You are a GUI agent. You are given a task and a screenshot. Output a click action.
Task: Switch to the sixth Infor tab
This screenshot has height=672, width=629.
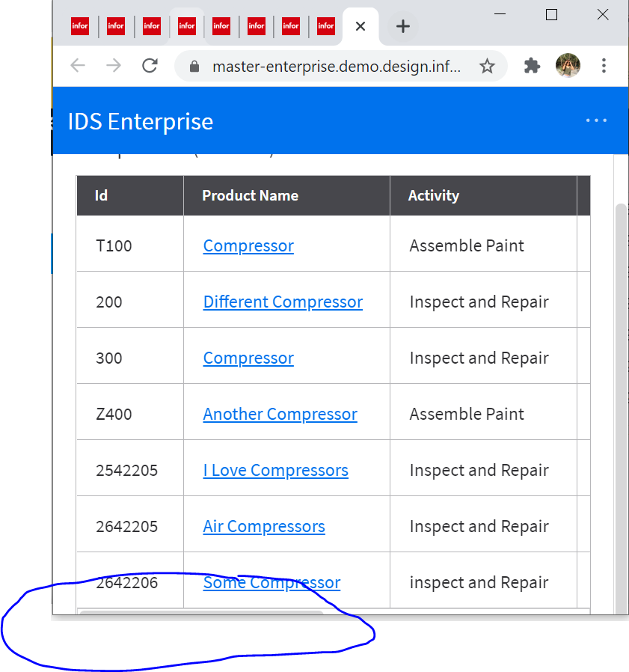coord(257,26)
